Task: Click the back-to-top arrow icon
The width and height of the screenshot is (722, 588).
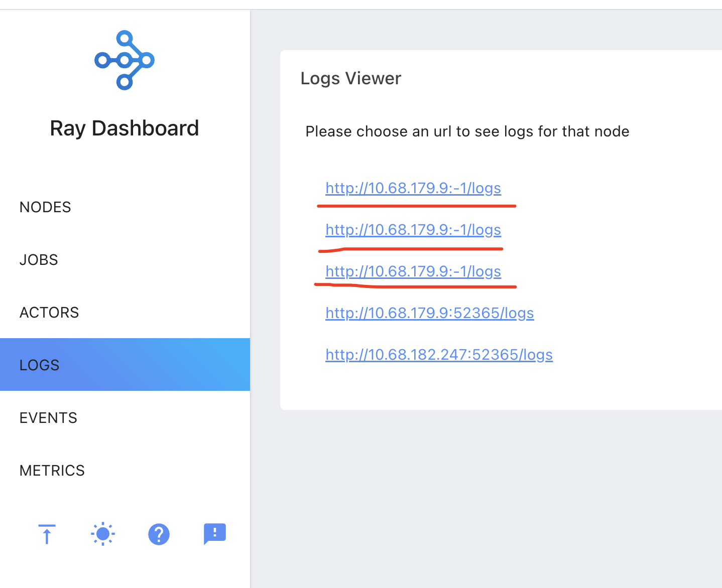Action: point(47,534)
